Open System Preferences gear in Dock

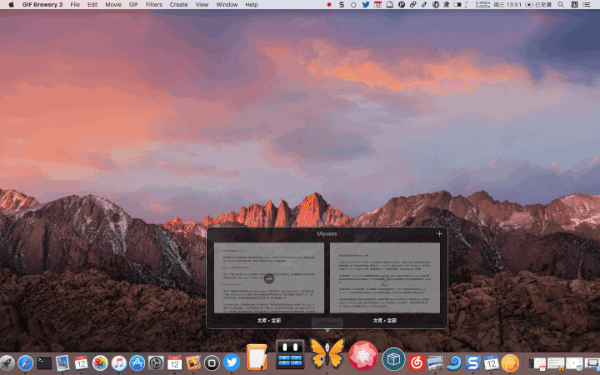[156, 363]
